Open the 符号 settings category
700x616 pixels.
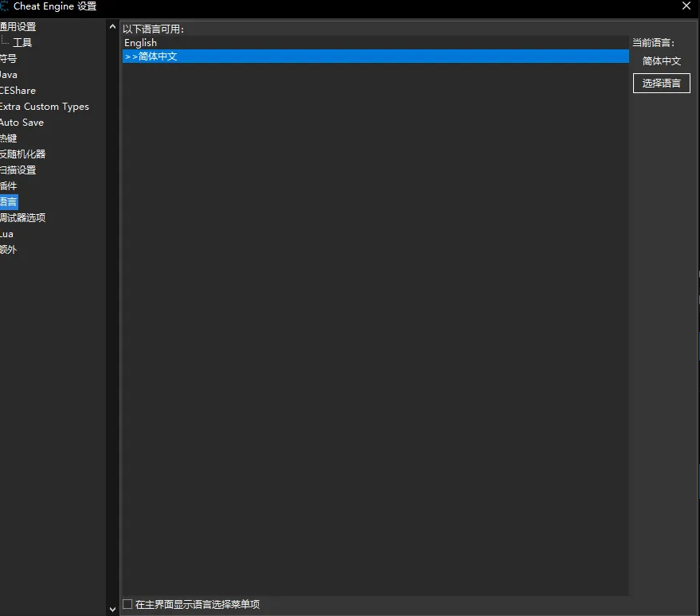pos(9,58)
